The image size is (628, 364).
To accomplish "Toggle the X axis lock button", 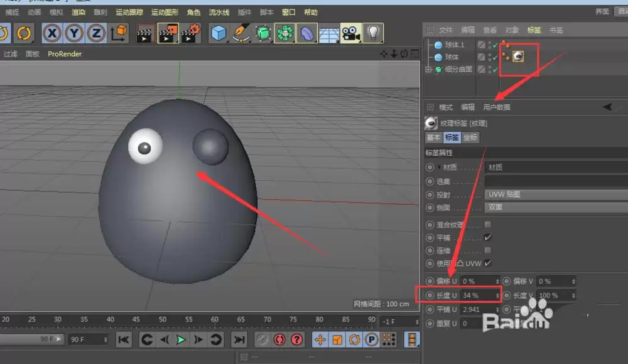I will click(53, 33).
